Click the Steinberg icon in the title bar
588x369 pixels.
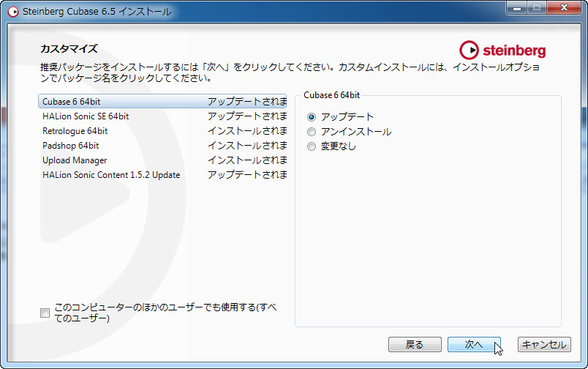point(13,12)
